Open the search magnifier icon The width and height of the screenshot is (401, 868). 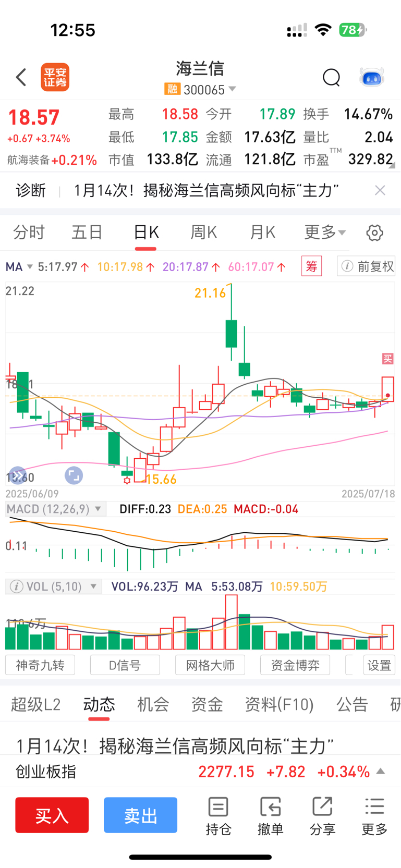tap(331, 78)
